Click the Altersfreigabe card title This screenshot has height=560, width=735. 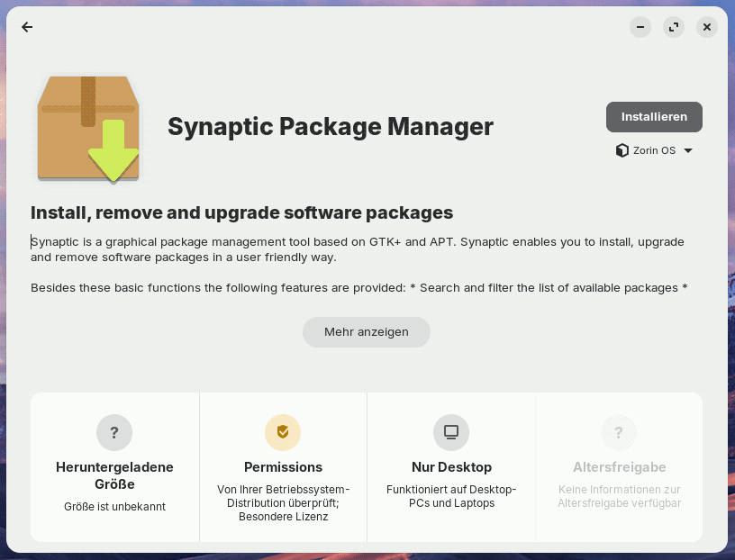619,467
